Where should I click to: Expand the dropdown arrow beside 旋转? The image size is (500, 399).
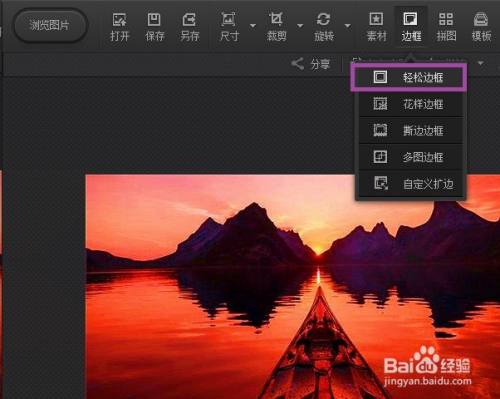coord(348,25)
